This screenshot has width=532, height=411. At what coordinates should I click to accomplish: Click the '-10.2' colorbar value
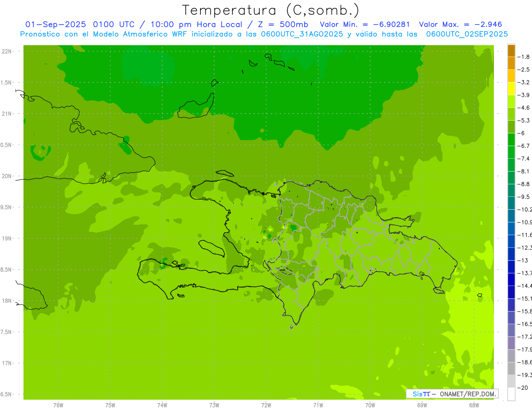(x=525, y=210)
